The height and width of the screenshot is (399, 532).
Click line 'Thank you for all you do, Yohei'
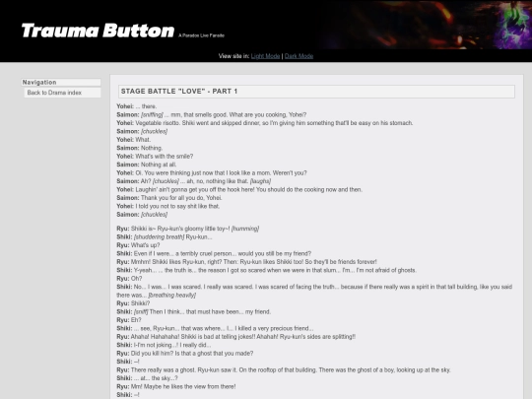tap(169, 198)
